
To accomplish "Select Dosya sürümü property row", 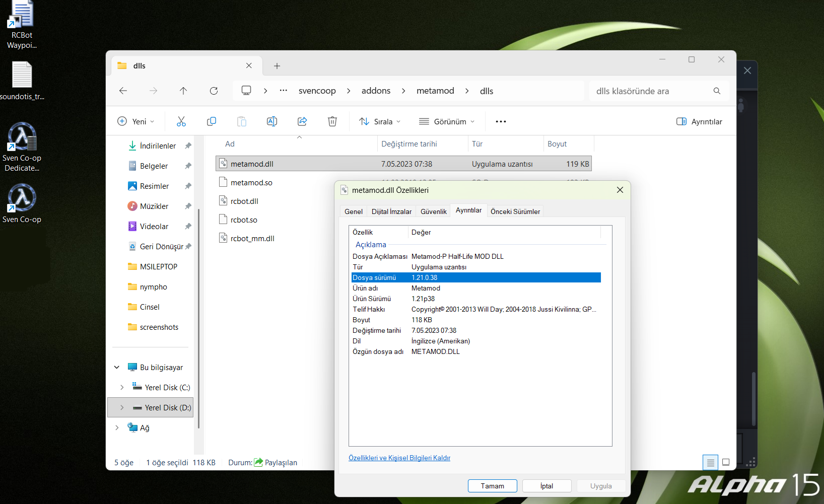I will pyautogui.click(x=476, y=277).
